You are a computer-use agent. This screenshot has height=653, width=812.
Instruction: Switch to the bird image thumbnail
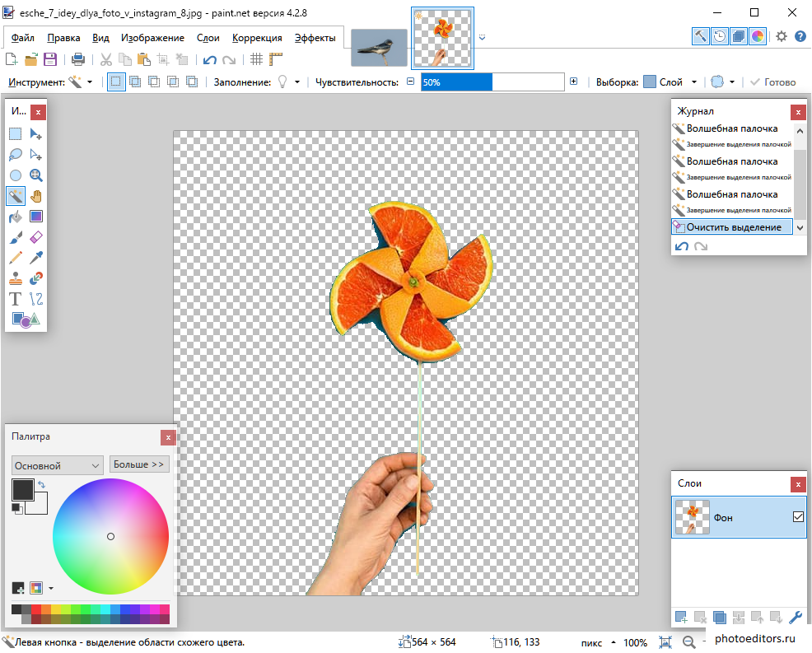pos(379,48)
